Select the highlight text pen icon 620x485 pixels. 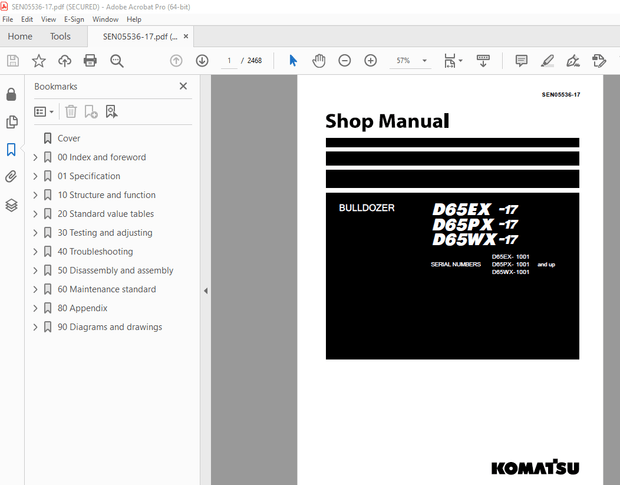[x=547, y=60]
